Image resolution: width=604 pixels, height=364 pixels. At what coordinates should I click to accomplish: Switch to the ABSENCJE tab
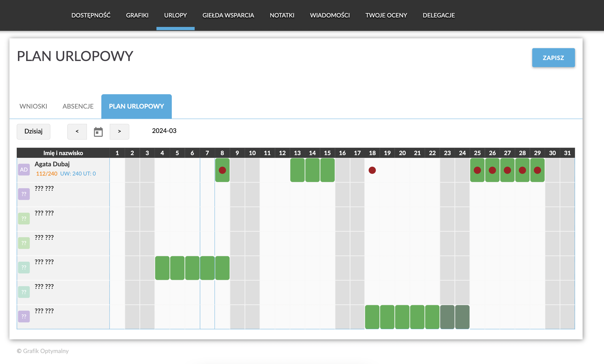tap(78, 106)
